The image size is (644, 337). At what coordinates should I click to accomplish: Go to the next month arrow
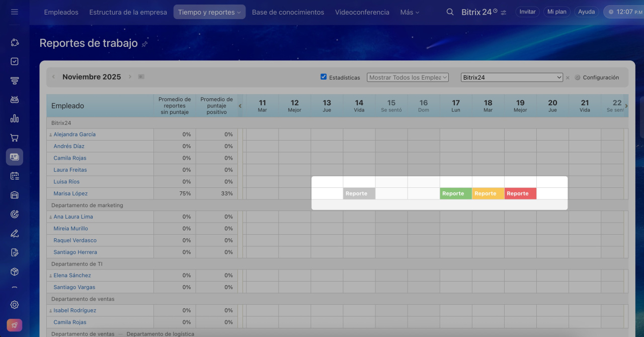pyautogui.click(x=130, y=77)
